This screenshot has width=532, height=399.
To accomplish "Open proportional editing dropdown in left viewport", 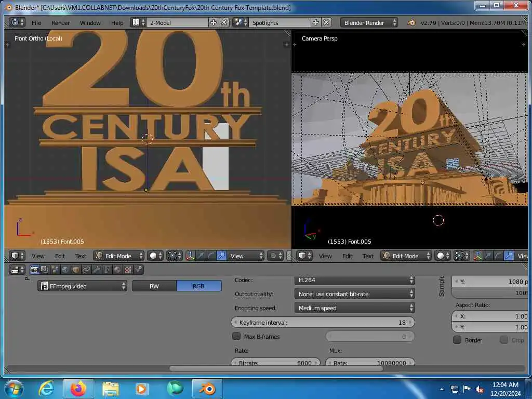I will [x=275, y=256].
